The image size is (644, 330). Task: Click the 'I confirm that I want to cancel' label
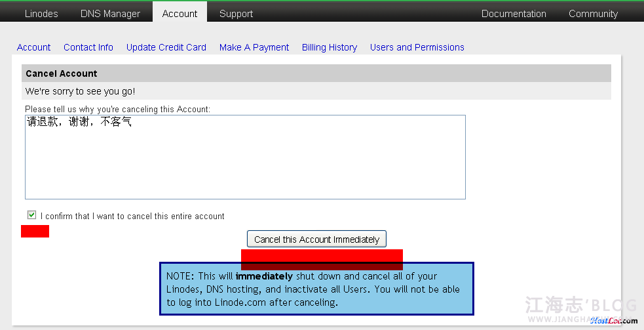132,216
